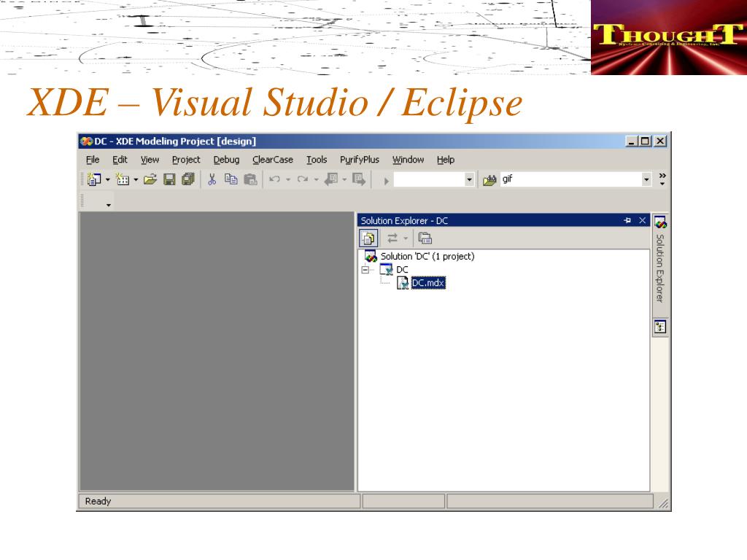747x560 pixels.
Task: Click the Refresh arrows icon in Solution Explorer
Action: point(392,238)
